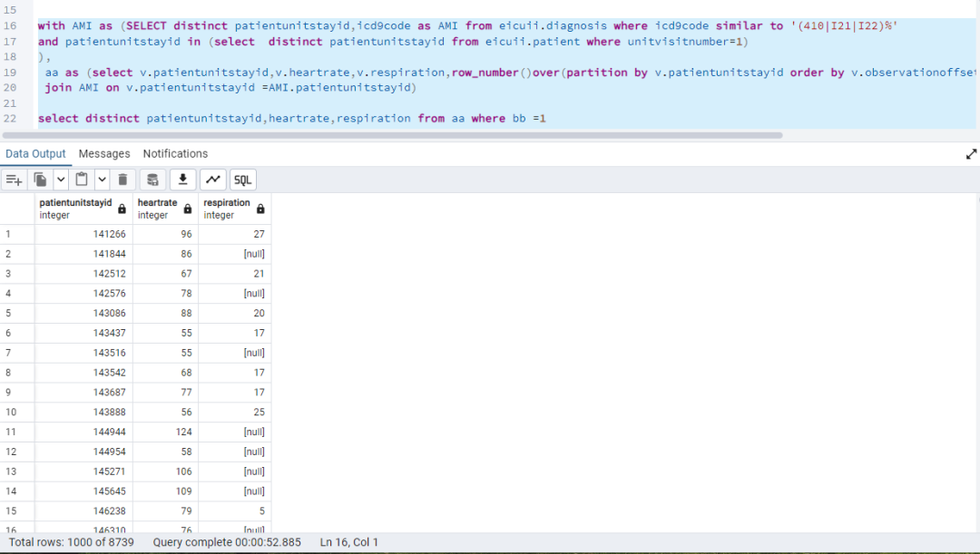Place cursor on 'eicuii.diagnosis' in line 16
This screenshot has width=980, height=554.
tap(553, 25)
